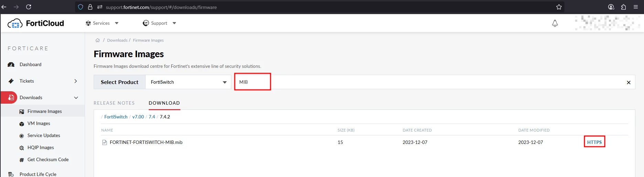
Task: Click the 7.4 path link
Action: pyautogui.click(x=152, y=117)
